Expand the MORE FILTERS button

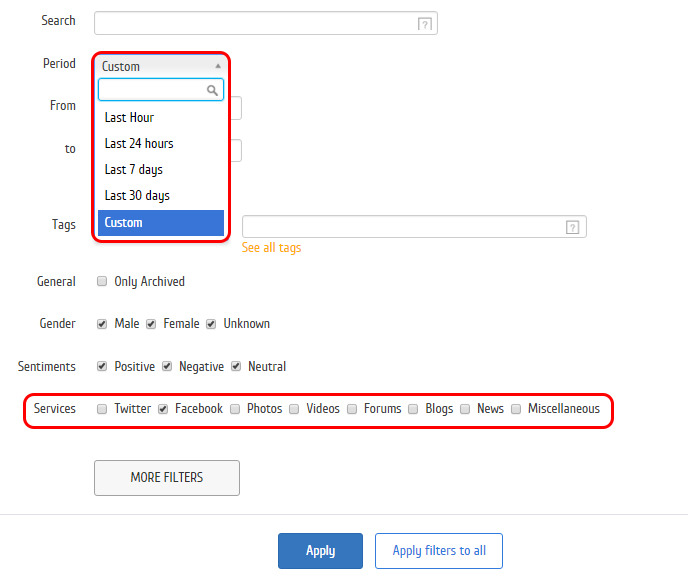[x=166, y=478]
